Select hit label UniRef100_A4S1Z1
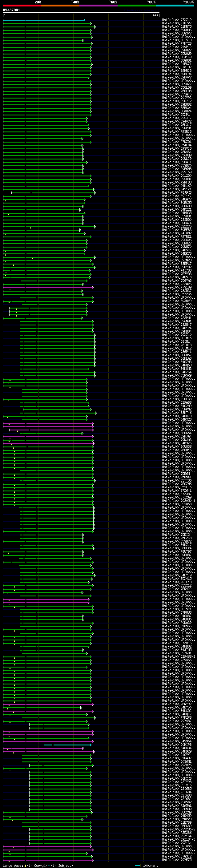The height and width of the screenshot is (868, 197). (177, 189)
